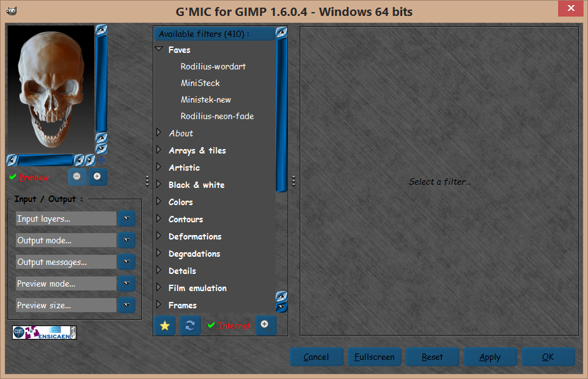Select the Ministek-new fave filter
Screen dimensions: 588x379
[x=206, y=99]
